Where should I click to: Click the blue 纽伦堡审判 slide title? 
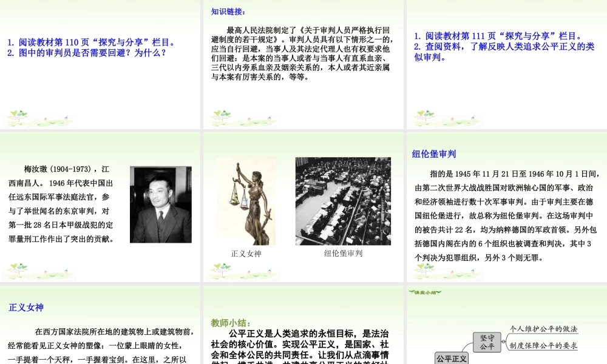(x=434, y=154)
